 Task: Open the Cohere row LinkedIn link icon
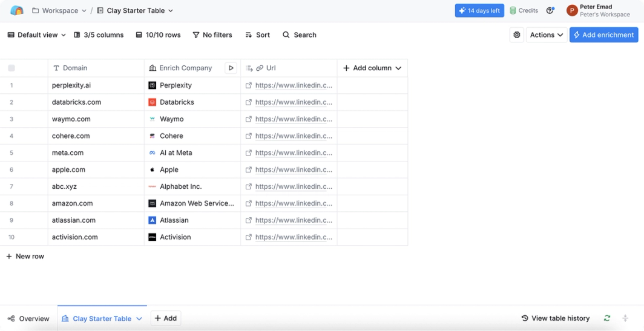click(249, 136)
